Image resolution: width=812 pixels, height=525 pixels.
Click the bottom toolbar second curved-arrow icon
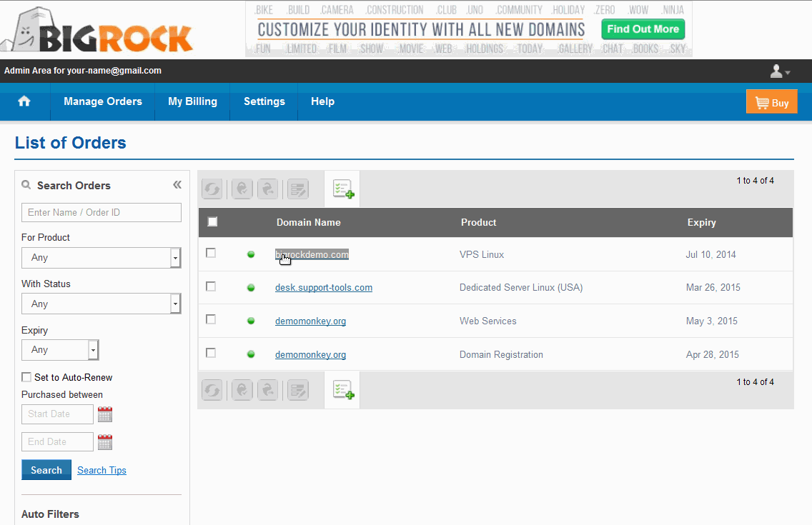tap(242, 390)
